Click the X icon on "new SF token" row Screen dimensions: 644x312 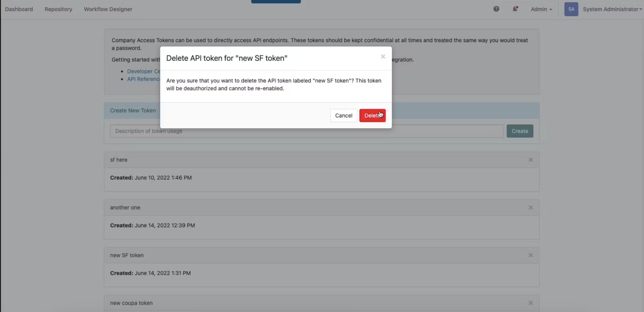tap(531, 255)
